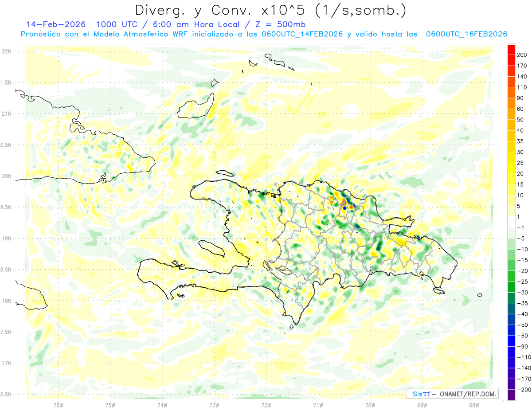Viewport: 532px width, 411px height.
Task: Click the '18N' latitude label
Action: point(6,301)
